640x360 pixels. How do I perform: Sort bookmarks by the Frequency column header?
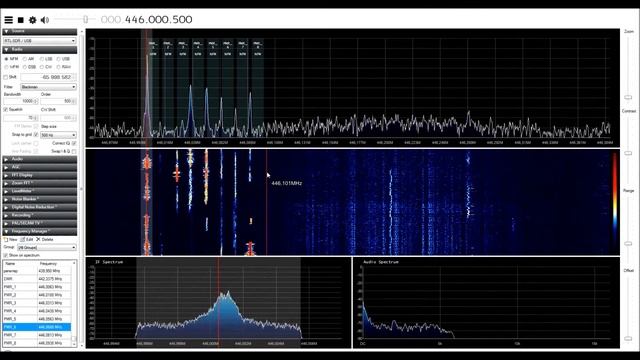click(x=54, y=264)
